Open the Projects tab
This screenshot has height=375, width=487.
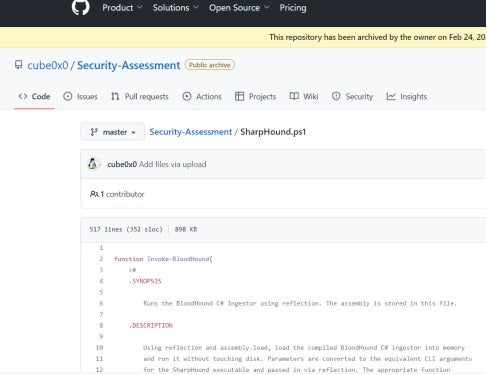pos(256,97)
